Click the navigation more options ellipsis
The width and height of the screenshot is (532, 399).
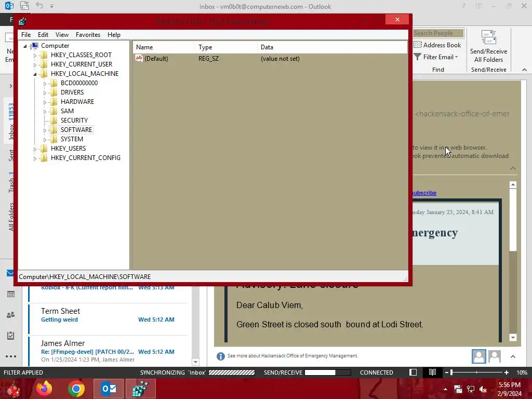[10, 356]
